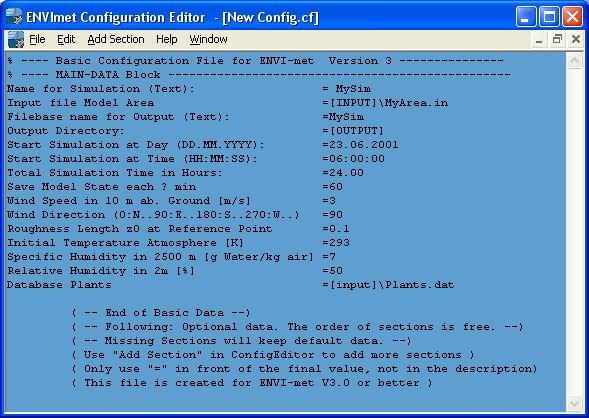This screenshot has height=418, width=589.
Task: Click the 'Relative Humidity in 2m [%]' label
Action: pos(101,271)
